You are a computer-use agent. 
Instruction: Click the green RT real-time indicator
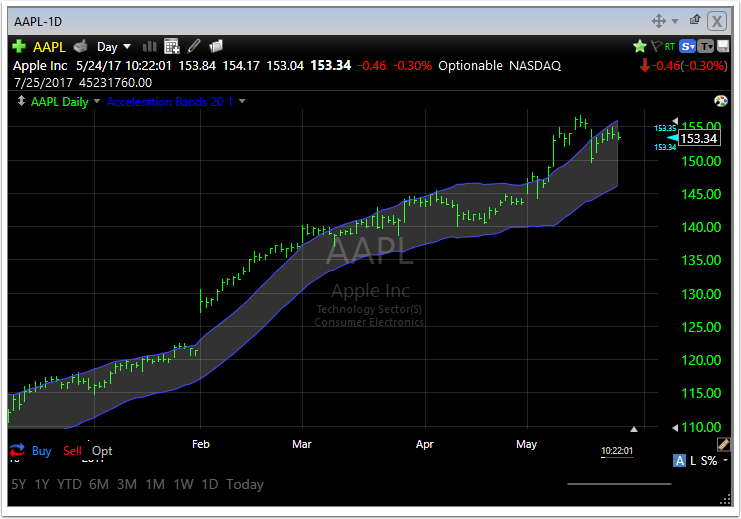[669, 46]
